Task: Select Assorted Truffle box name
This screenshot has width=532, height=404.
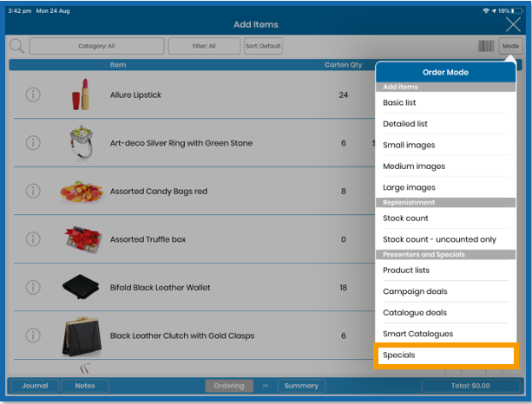Action: coord(148,239)
